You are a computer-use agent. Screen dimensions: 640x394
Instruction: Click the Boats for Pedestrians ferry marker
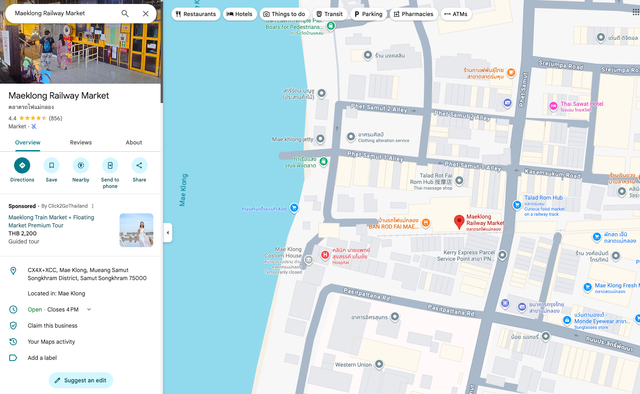331,26
